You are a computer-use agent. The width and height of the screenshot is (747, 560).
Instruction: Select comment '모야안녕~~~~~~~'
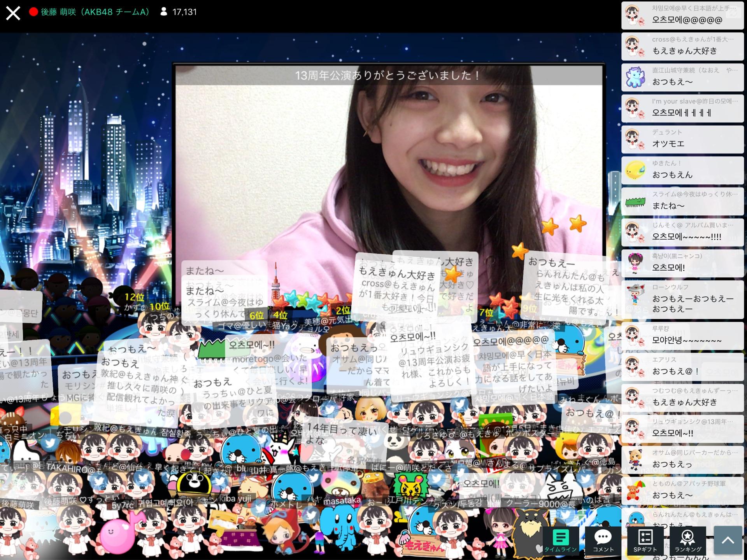[x=682, y=336]
